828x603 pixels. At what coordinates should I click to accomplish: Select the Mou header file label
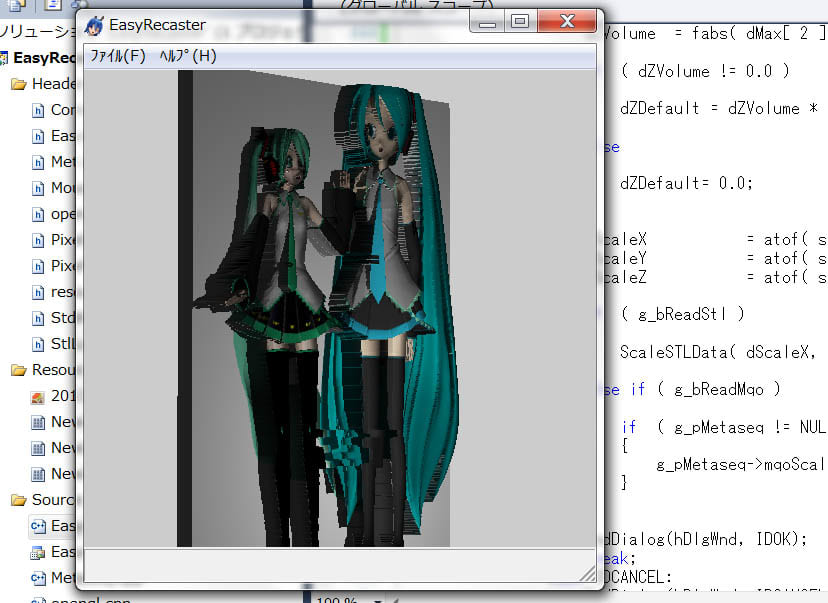coord(63,188)
